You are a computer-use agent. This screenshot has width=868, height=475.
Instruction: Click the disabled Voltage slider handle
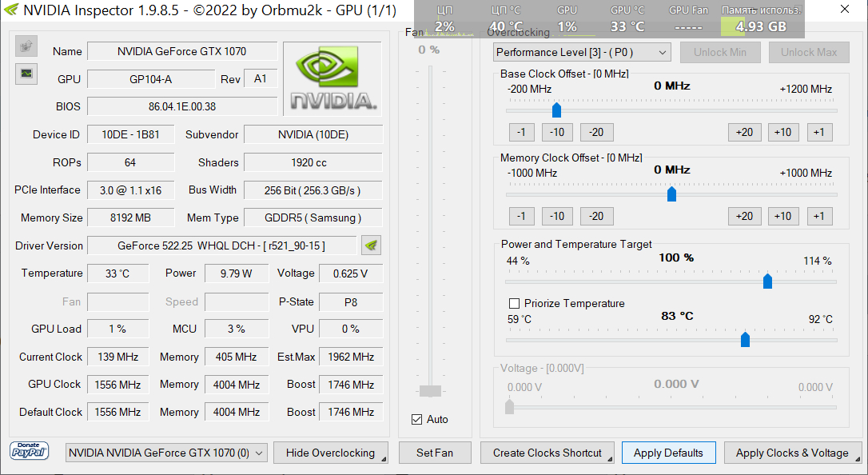(509, 407)
